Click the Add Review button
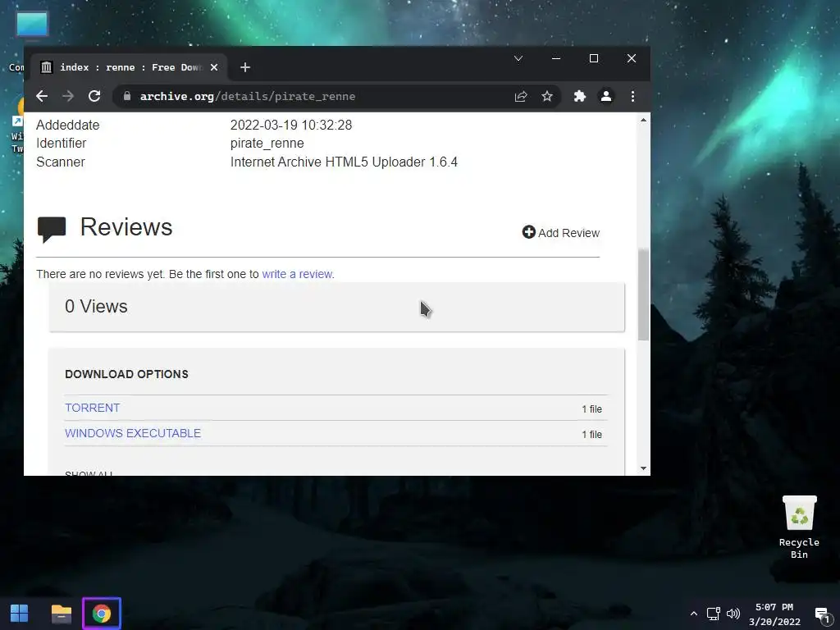The width and height of the screenshot is (840, 630). point(560,232)
